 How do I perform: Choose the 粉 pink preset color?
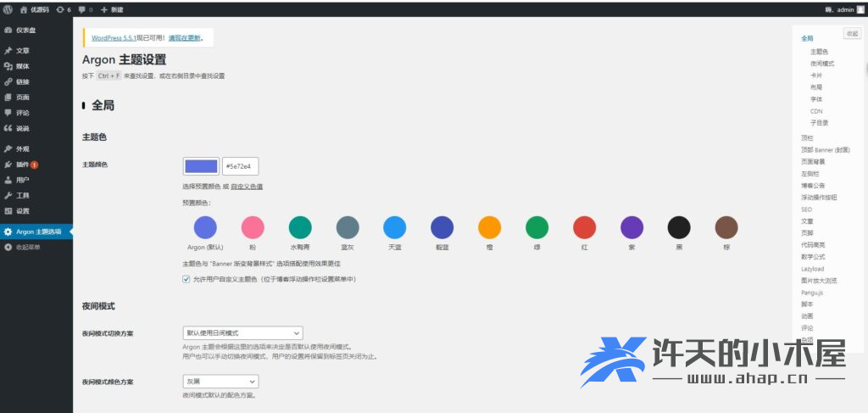[253, 227]
